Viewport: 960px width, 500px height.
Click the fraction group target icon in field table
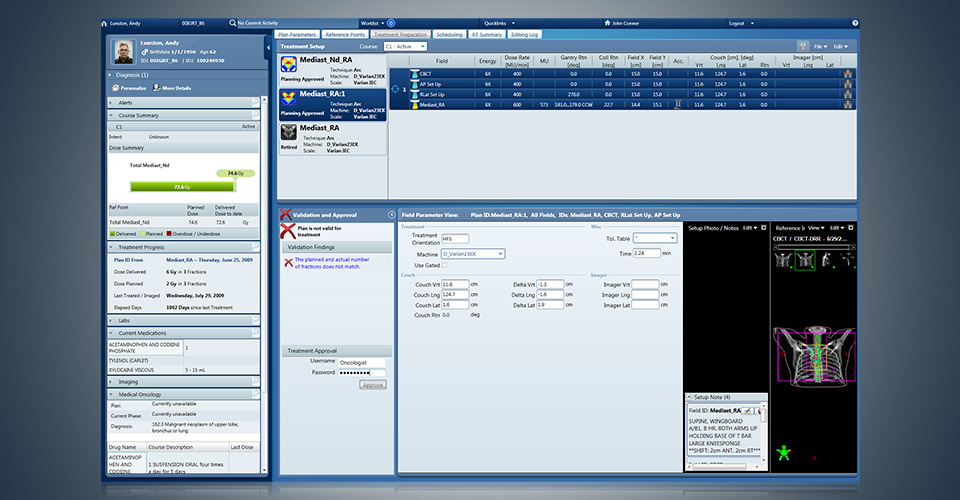(395, 89)
